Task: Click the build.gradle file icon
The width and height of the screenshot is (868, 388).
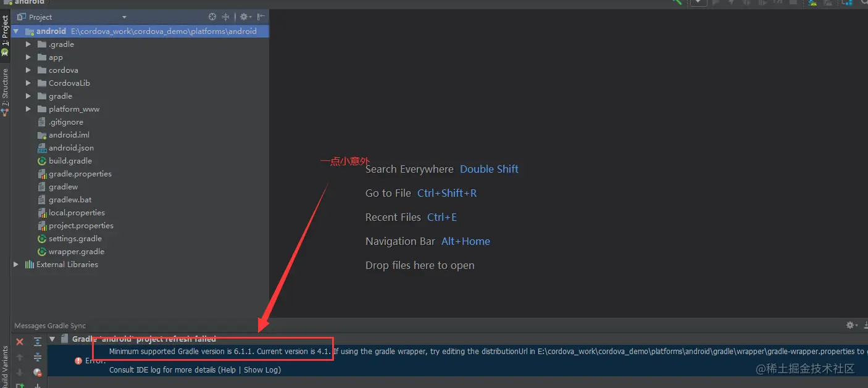Action: point(42,161)
